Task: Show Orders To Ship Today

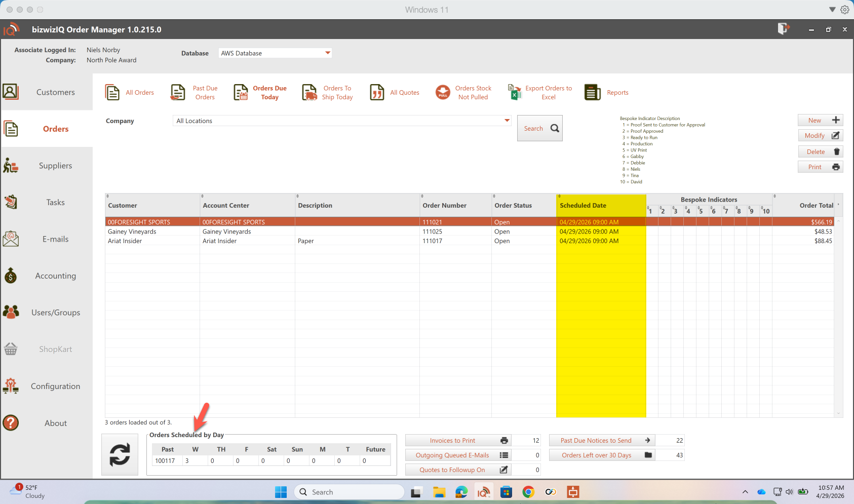Action: (x=328, y=93)
